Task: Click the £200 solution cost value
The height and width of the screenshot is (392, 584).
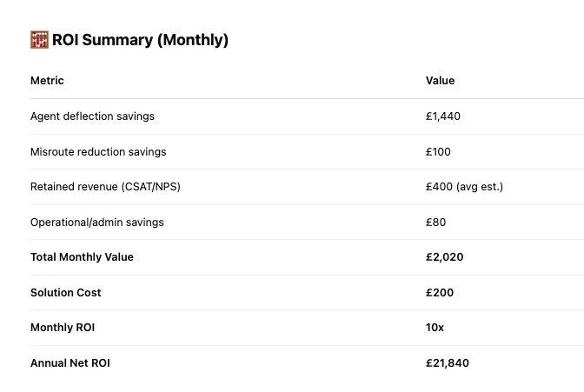Action: [x=440, y=293]
